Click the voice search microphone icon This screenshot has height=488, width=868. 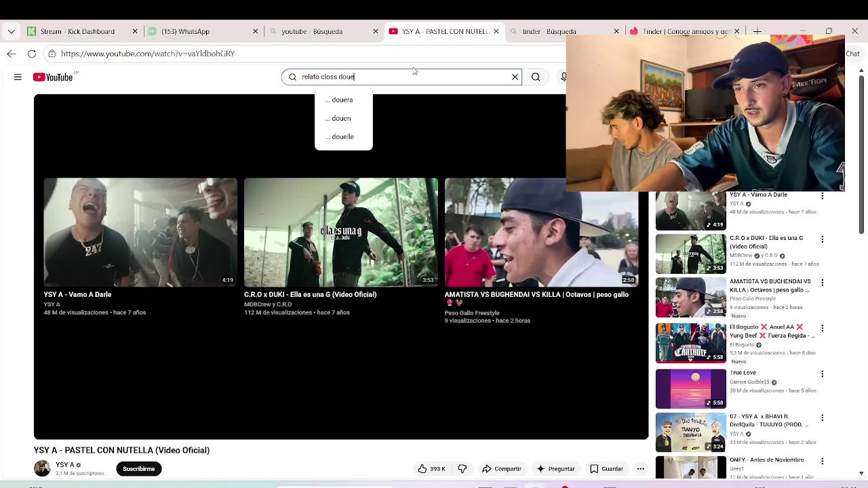coord(563,77)
